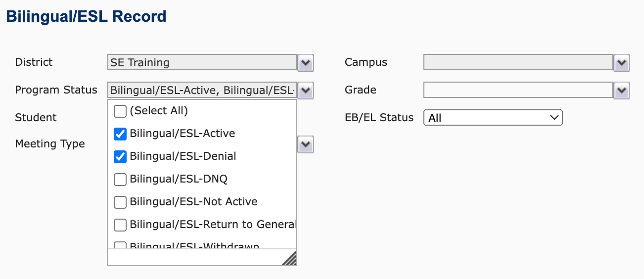Image resolution: width=644 pixels, height=279 pixels.
Task: Open the EB/EL Status select box
Action: pos(493,118)
